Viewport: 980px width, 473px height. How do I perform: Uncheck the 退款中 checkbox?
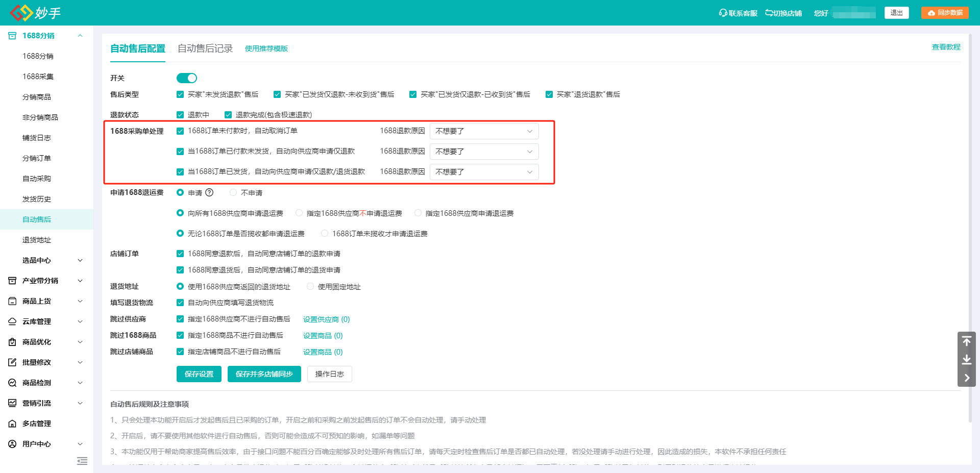click(x=180, y=115)
